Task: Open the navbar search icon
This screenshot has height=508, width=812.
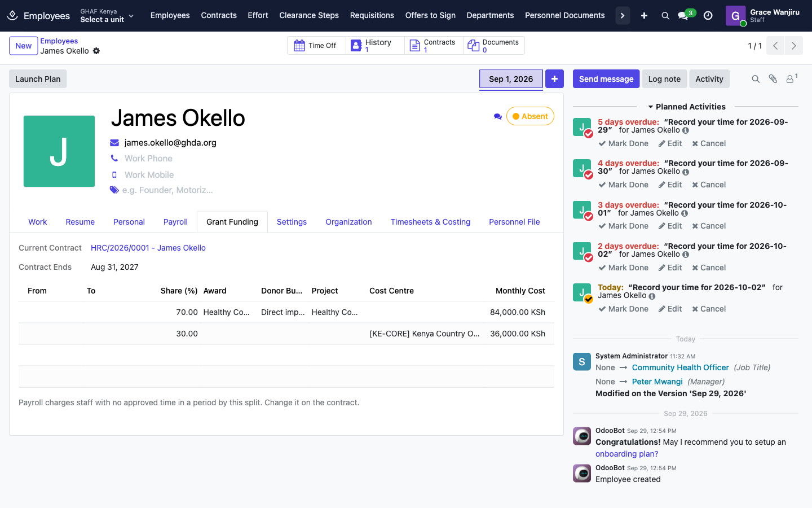Action: 665,16
